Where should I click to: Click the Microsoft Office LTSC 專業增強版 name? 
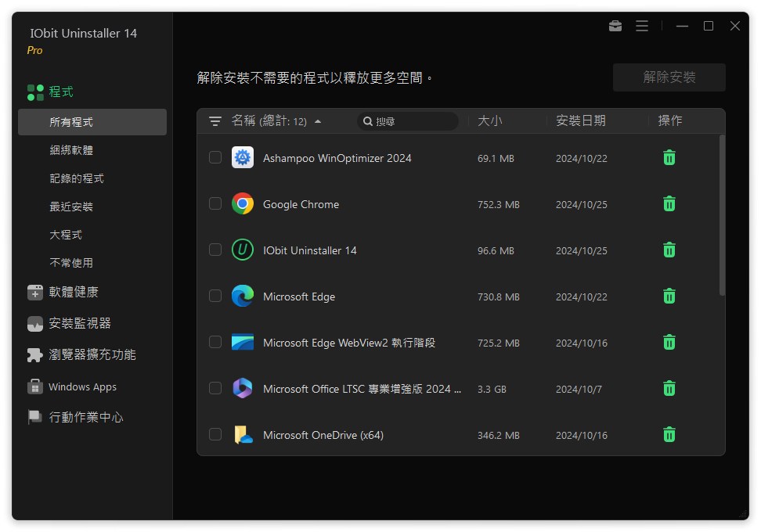[362, 389]
